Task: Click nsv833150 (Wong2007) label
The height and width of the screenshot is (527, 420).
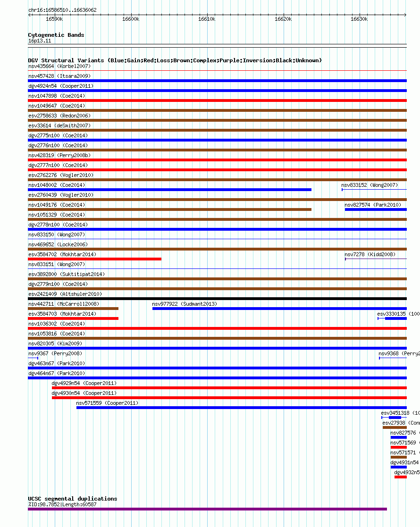Action: pos(57,234)
